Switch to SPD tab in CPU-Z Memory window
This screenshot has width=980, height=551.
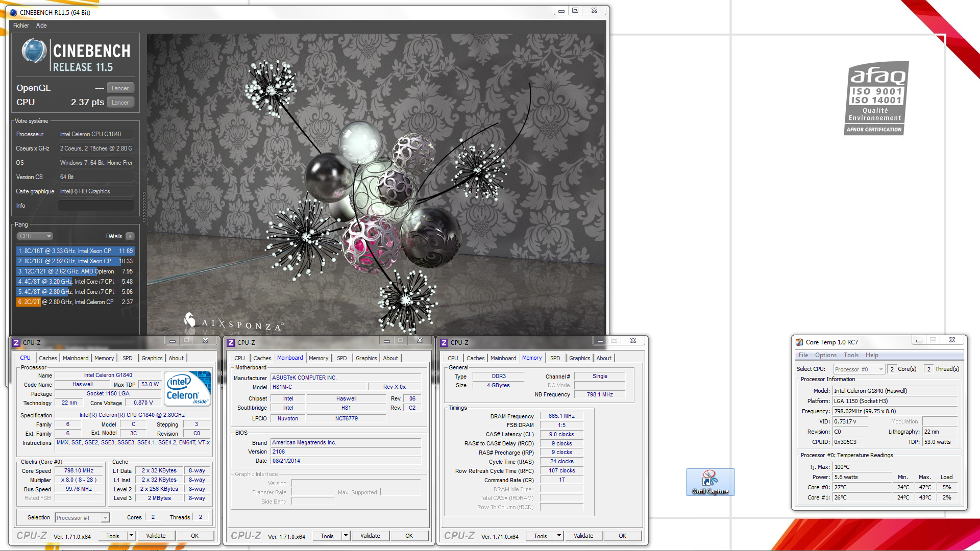pyautogui.click(x=555, y=358)
